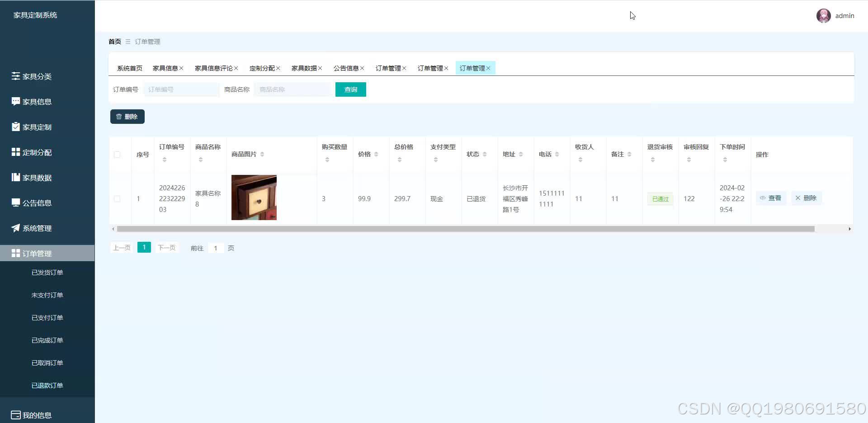Click the admin avatar icon
868x423 pixels.
pos(823,16)
